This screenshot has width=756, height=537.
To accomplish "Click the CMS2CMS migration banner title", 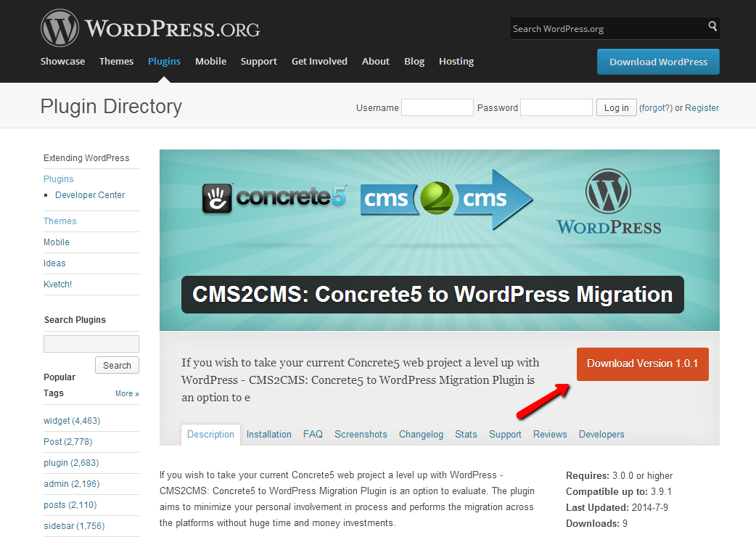I will pos(432,295).
